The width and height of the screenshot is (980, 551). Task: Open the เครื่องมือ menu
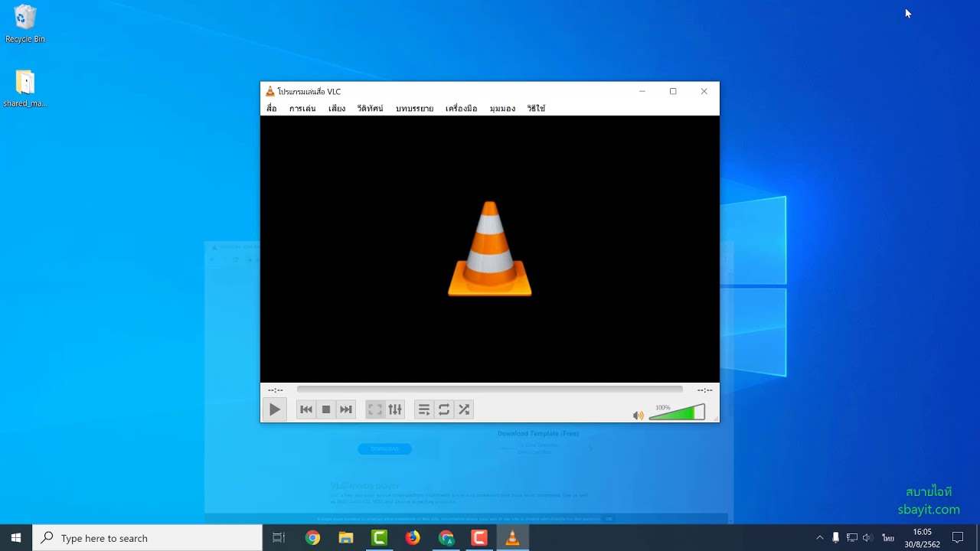pyautogui.click(x=461, y=109)
